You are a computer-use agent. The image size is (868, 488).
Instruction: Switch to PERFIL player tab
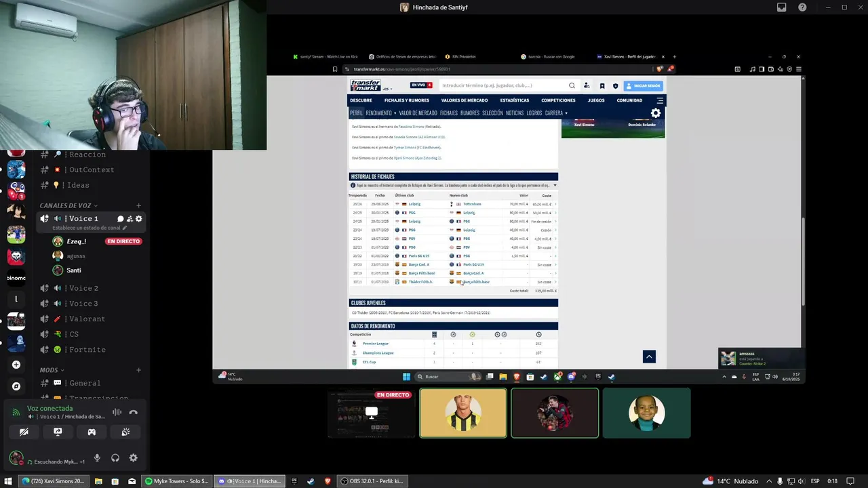(x=357, y=113)
